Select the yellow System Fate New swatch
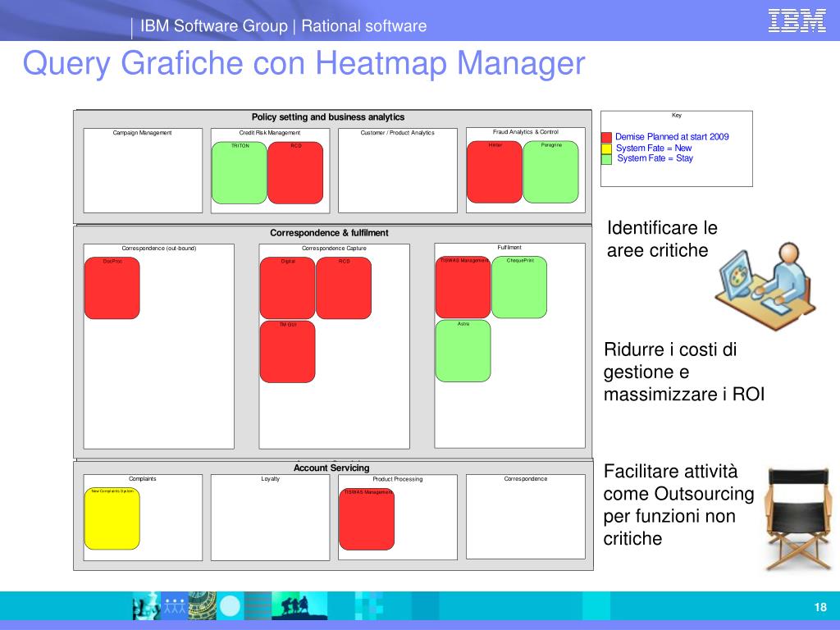The image size is (840, 630). point(606,148)
